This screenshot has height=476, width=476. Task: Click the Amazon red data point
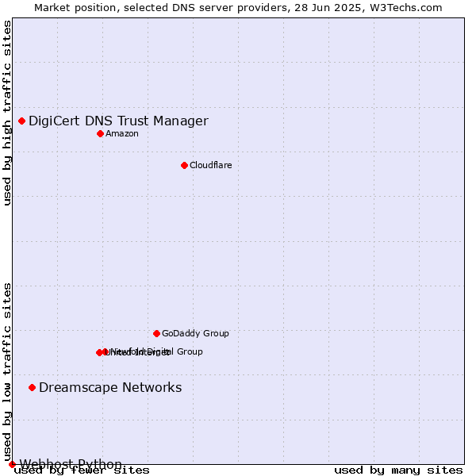coord(101,133)
